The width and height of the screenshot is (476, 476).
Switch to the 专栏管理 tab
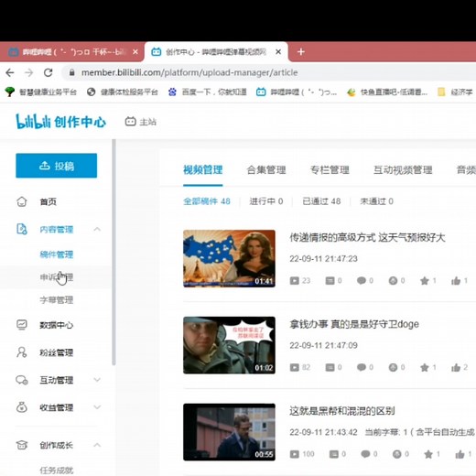click(330, 169)
